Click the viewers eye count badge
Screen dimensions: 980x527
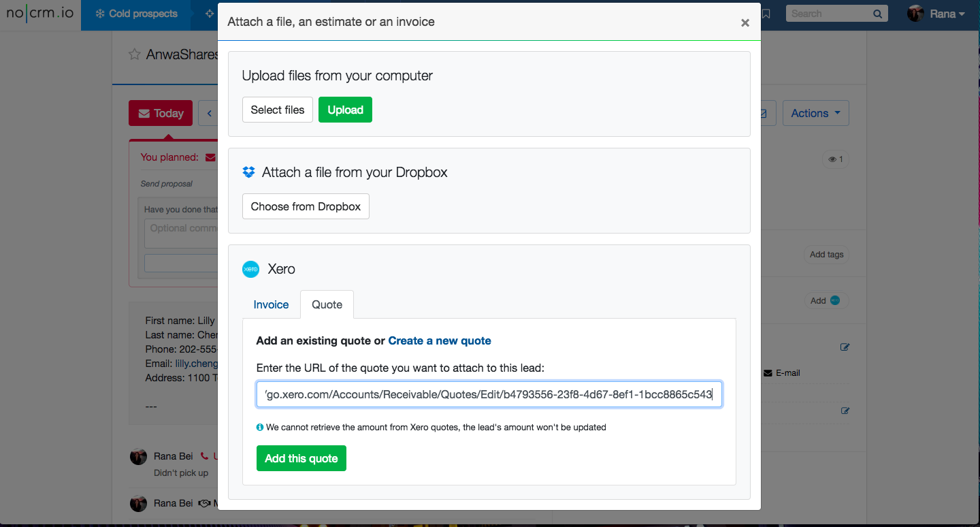(836, 159)
